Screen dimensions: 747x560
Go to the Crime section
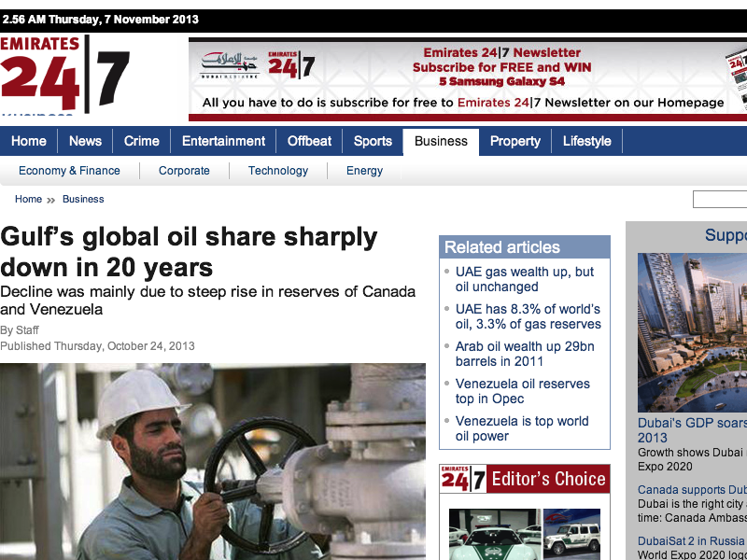point(142,141)
